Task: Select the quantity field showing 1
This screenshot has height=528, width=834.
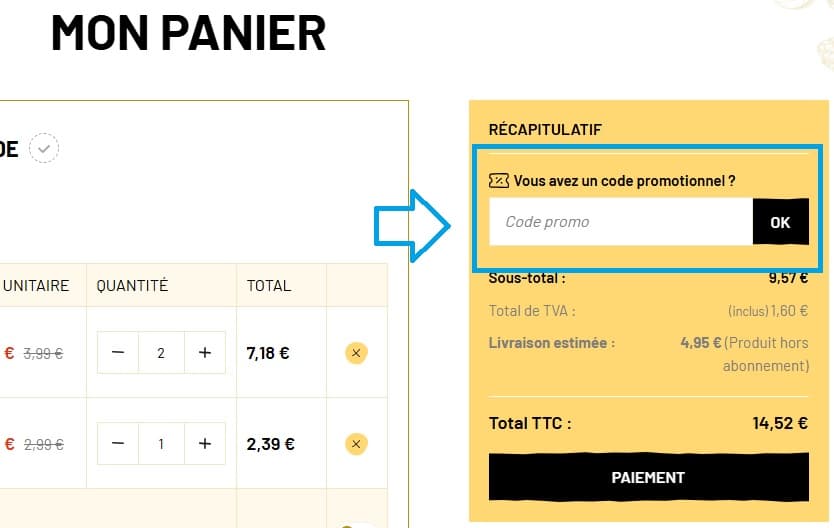Action: tap(161, 443)
